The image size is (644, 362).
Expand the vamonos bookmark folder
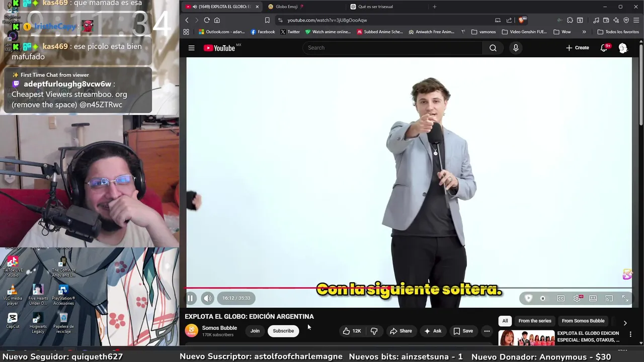tap(484, 32)
